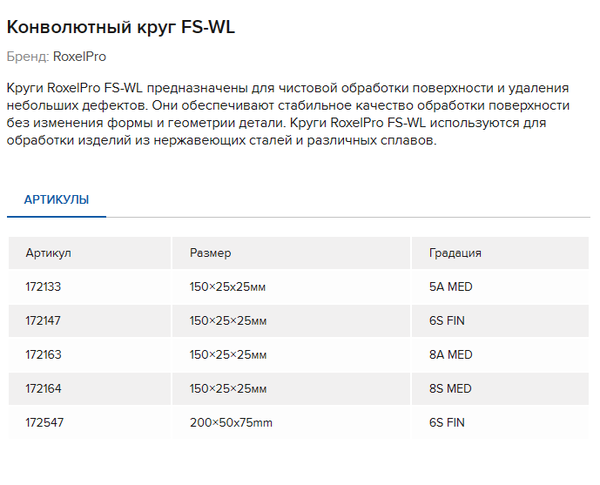Viewport: 600px width, 485px height.
Task: Click the size cell in row 172147
Action: pyautogui.click(x=228, y=321)
